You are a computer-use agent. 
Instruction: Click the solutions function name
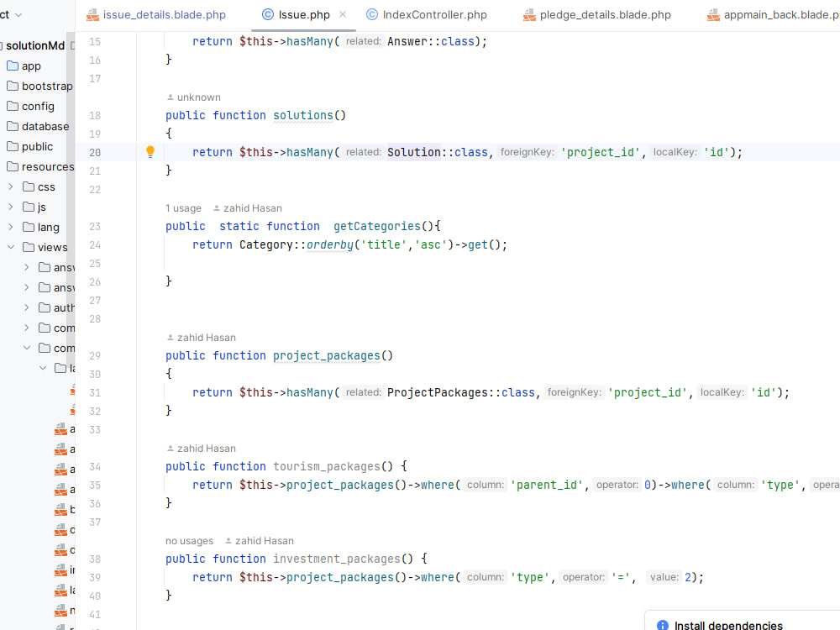click(x=303, y=115)
